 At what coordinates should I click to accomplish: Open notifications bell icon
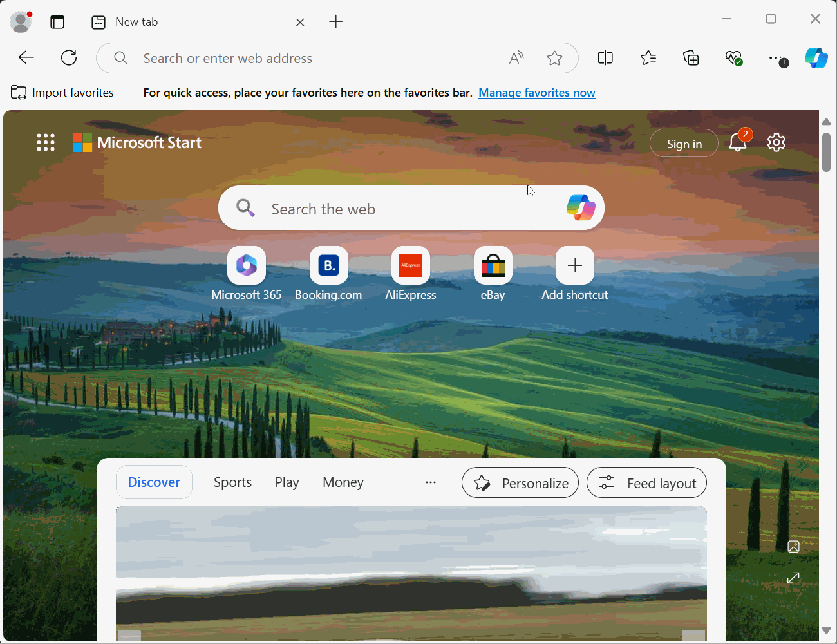coord(738,141)
